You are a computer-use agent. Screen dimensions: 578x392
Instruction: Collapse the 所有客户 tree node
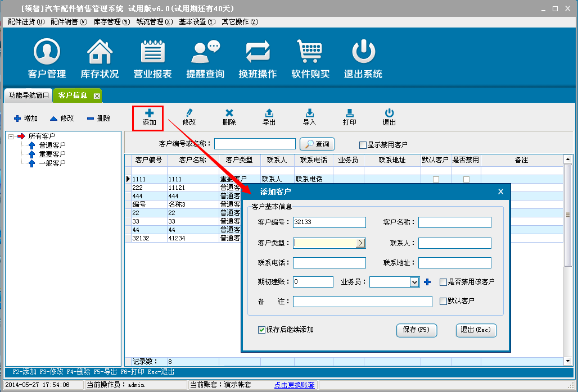click(11, 136)
